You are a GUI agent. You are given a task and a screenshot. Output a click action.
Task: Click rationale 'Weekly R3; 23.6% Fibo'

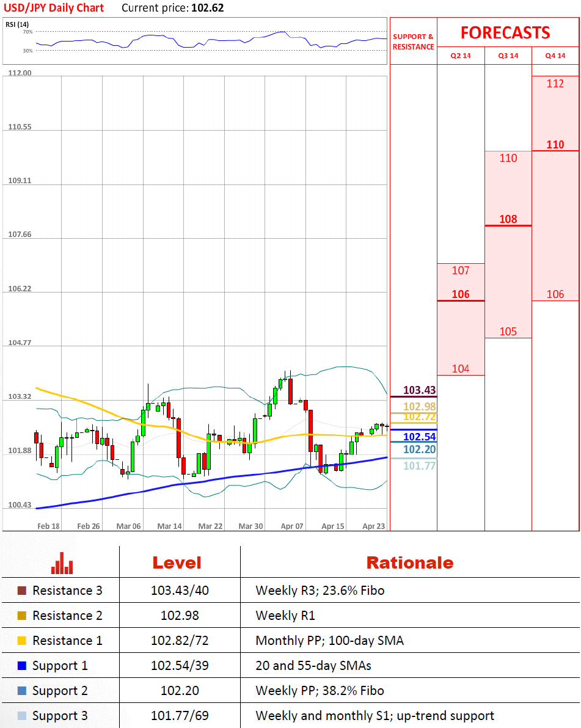click(x=320, y=591)
